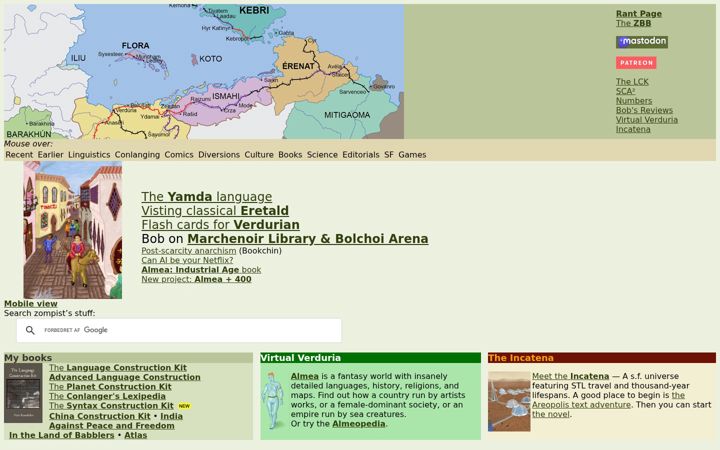The image size is (720, 450).
Task: Open The Planet Construction Kit link
Action: point(110,387)
